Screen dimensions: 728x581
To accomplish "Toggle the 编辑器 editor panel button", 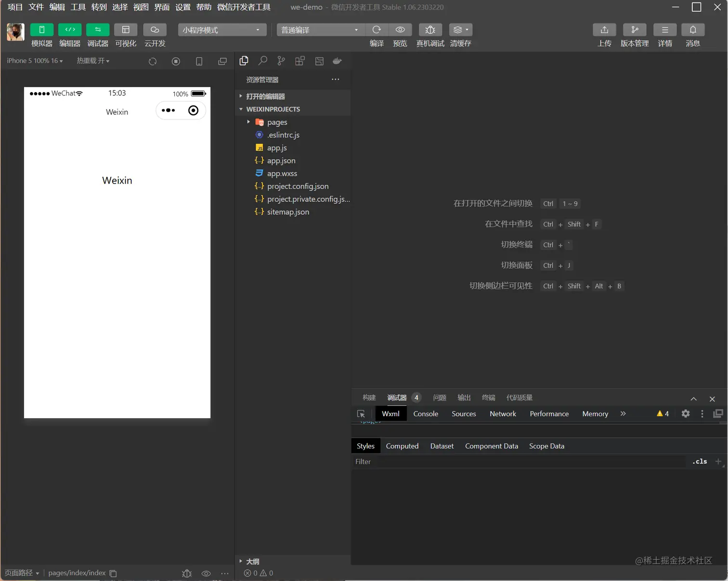I will coord(70,30).
